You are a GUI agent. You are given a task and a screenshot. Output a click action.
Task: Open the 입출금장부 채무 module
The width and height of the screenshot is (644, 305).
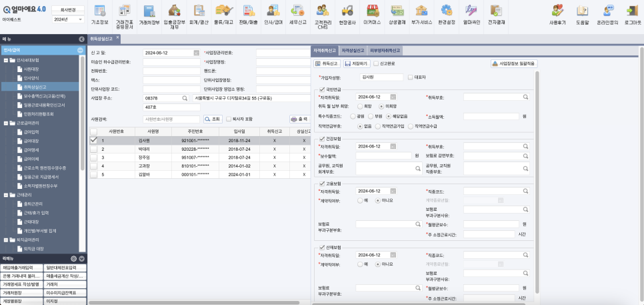point(174,17)
